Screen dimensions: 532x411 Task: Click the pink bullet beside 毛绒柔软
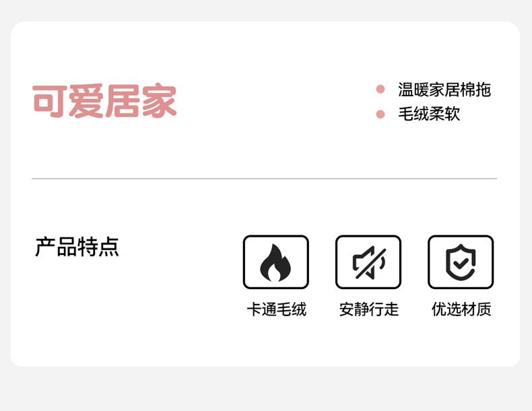(380, 114)
